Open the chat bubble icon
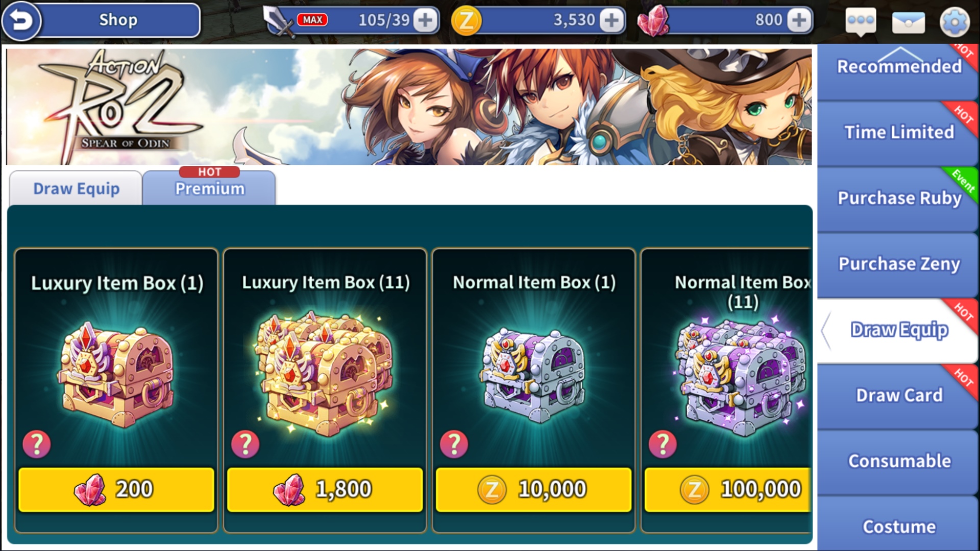This screenshot has height=551, width=980. 861,22
